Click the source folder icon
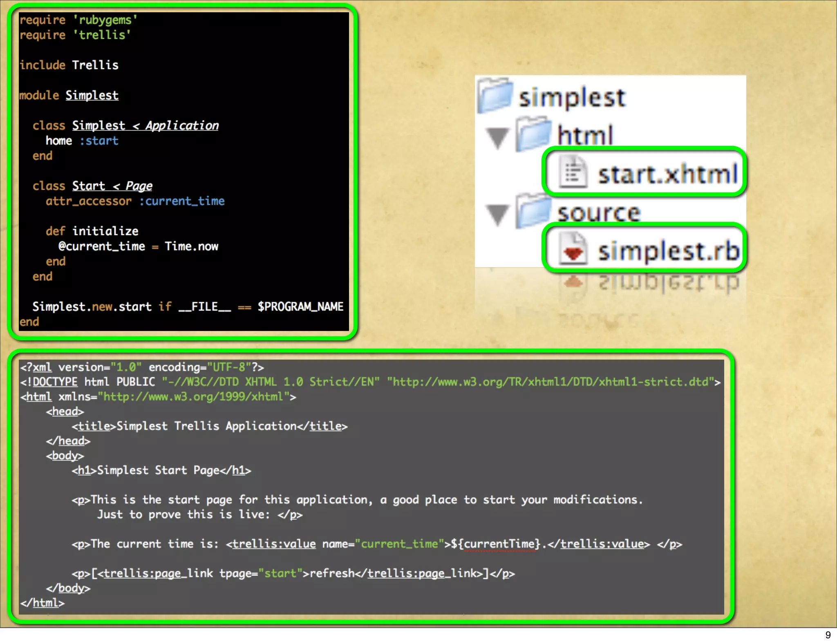 tap(533, 212)
